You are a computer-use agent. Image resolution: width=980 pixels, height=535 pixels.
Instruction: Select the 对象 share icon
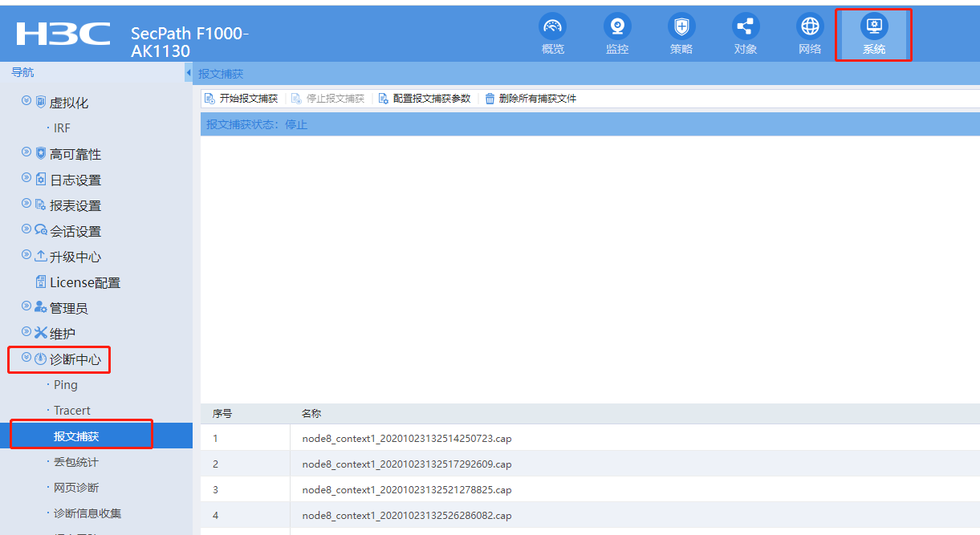[746, 27]
